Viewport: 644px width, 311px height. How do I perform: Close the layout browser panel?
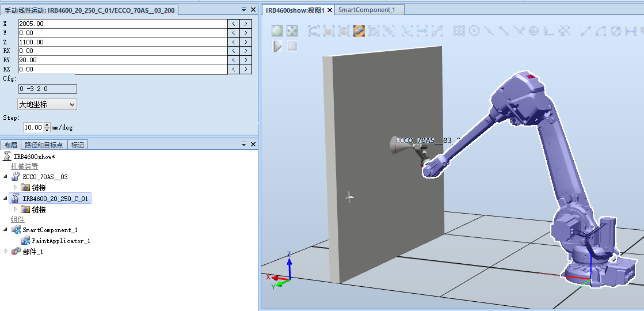(253, 144)
